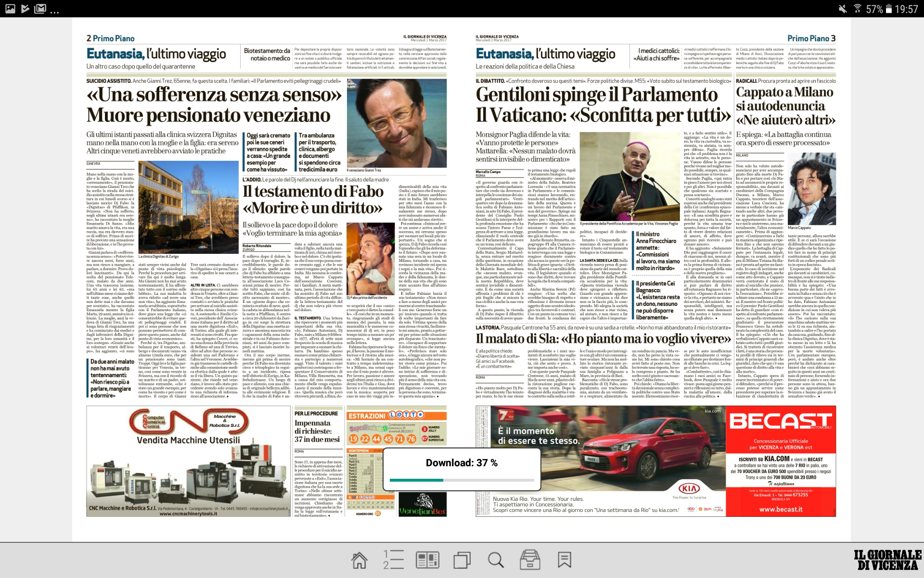The width and height of the screenshot is (924, 578).
Task: Open "Cappato a Milano si autodenuncia" article
Action: click(x=785, y=105)
